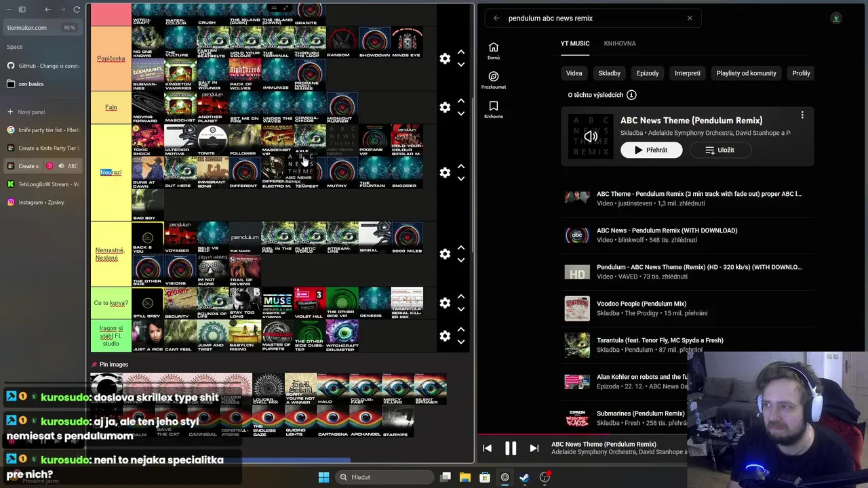Move the Fajn row up
This screenshot has height=488, width=868.
coord(461,101)
